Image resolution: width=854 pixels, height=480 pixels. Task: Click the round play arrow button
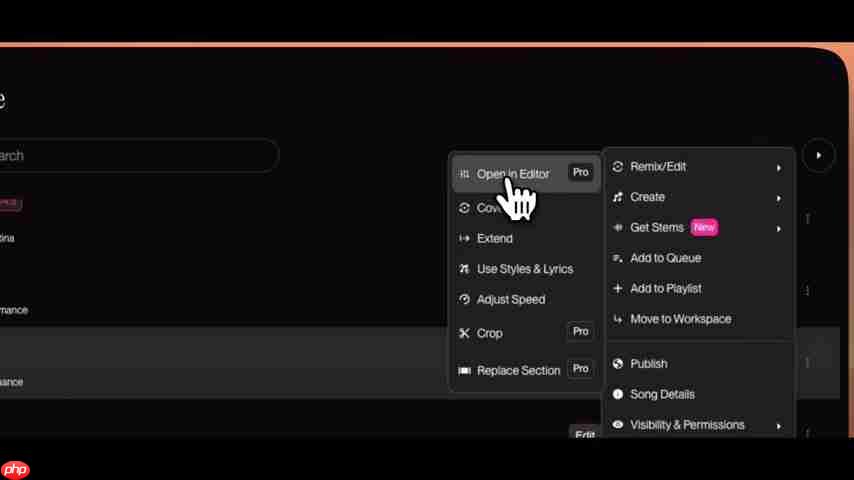click(818, 156)
